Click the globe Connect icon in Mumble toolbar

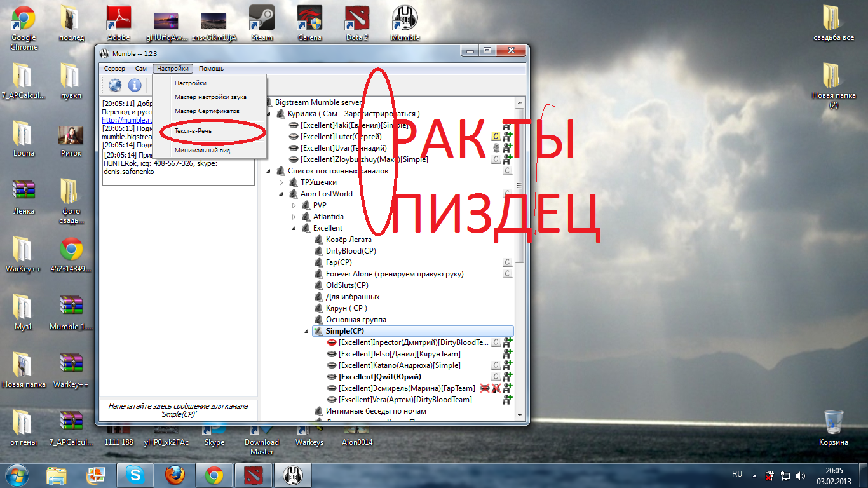pyautogui.click(x=115, y=85)
